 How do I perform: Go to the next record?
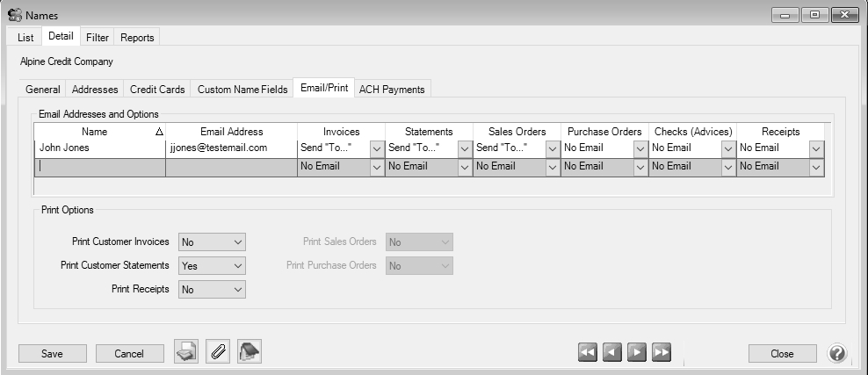tap(638, 352)
